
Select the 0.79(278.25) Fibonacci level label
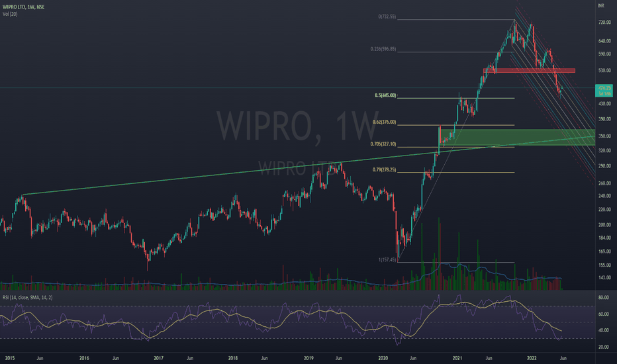click(x=385, y=170)
